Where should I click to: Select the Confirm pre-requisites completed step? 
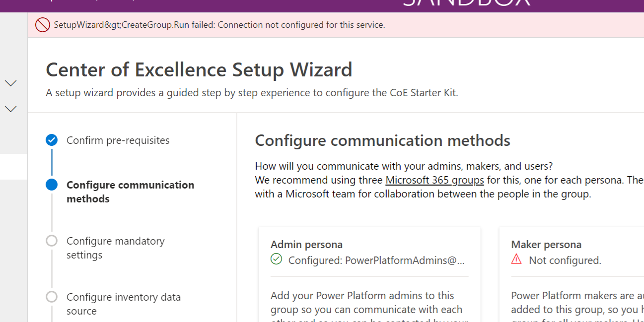(118, 140)
